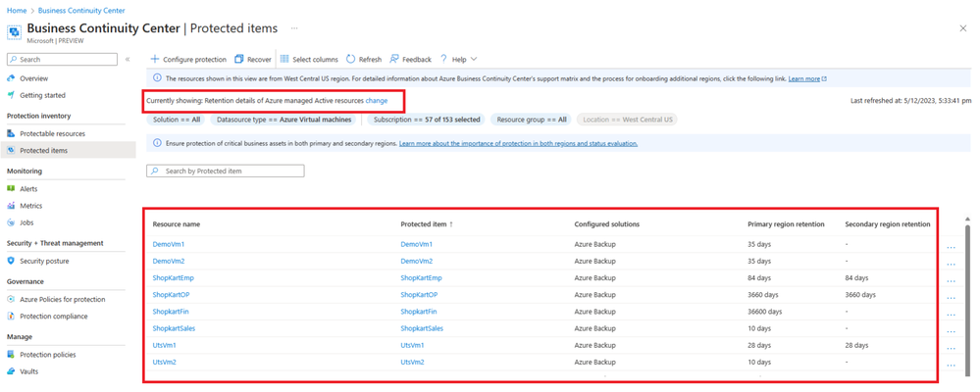Open DemoVm2 resource name link

168,261
